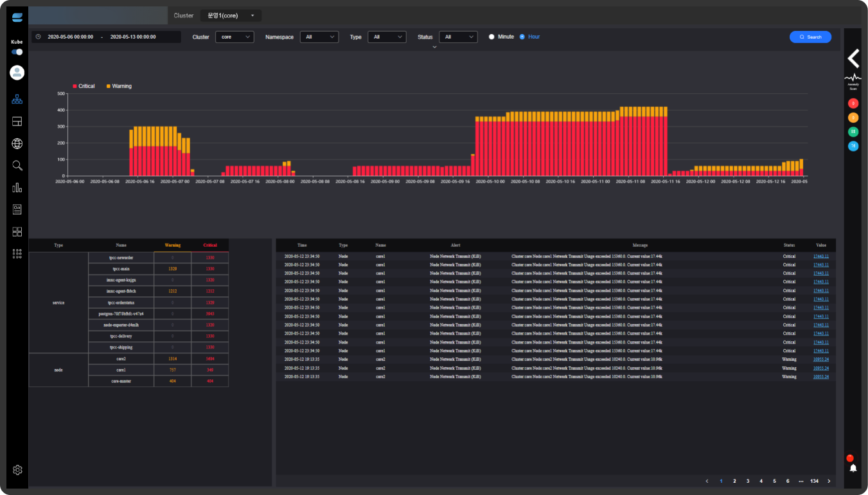Open the user profile avatar
868x495 pixels.
pyautogui.click(x=17, y=73)
